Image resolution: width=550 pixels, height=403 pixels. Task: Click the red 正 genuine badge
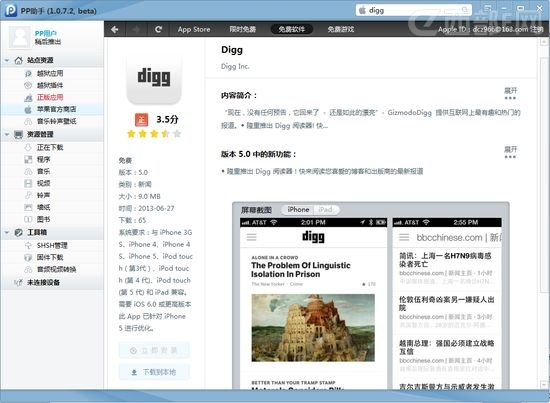coord(141,120)
